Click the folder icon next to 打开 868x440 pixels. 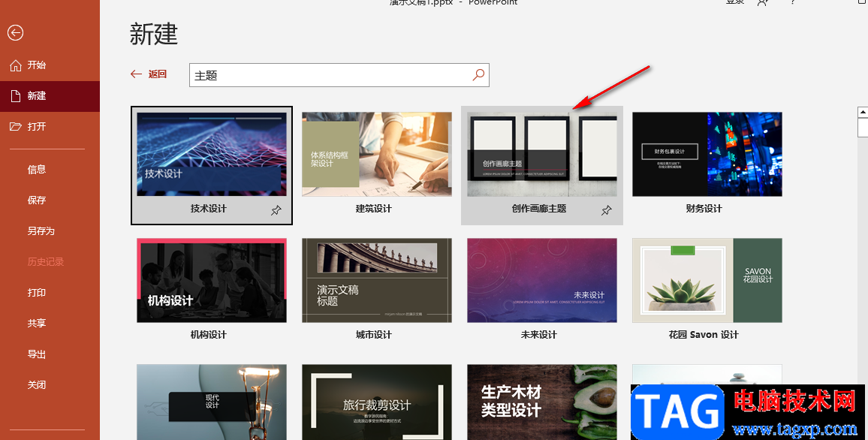[x=16, y=127]
